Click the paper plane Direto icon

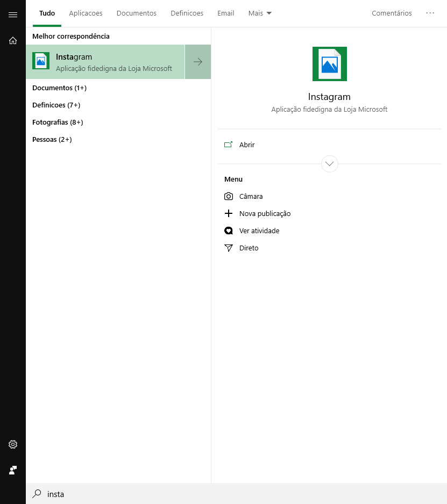tap(229, 248)
